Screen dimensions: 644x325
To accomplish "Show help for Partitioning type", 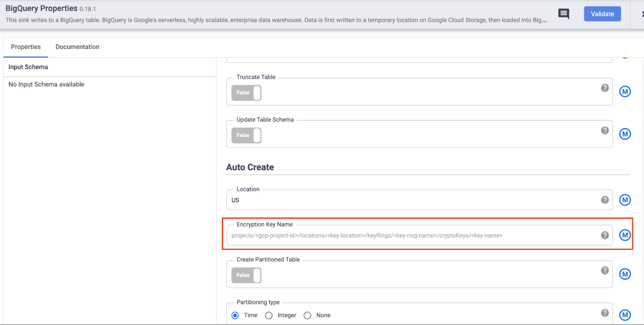I will (x=605, y=313).
